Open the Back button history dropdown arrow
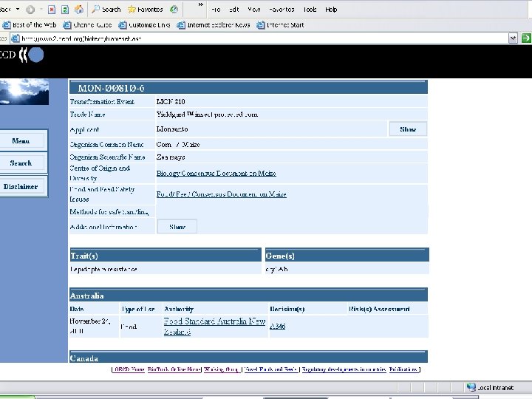The image size is (532, 399). click(x=18, y=9)
